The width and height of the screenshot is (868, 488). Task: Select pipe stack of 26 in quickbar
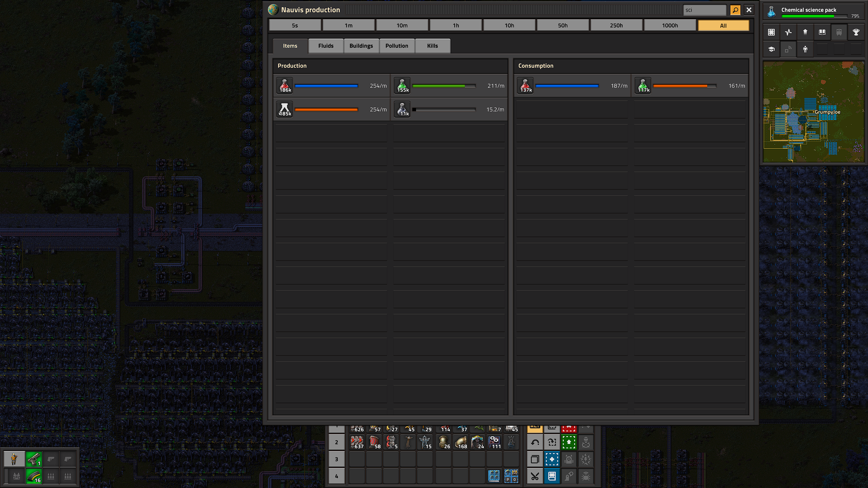point(443,442)
